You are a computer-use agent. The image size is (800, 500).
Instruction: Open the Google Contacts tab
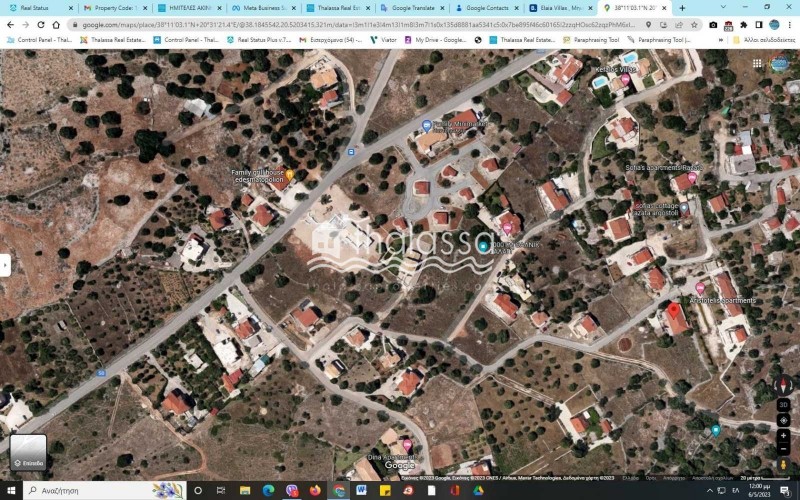point(486,8)
